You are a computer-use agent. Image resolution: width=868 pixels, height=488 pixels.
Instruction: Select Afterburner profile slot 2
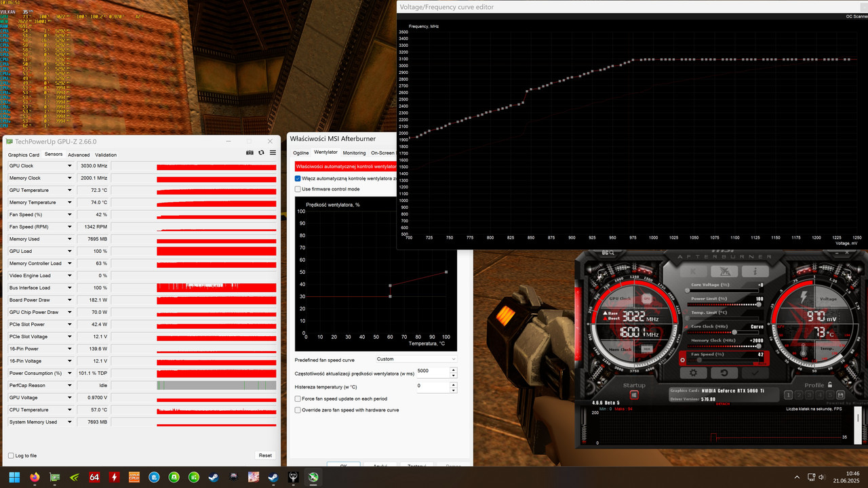[798, 395]
